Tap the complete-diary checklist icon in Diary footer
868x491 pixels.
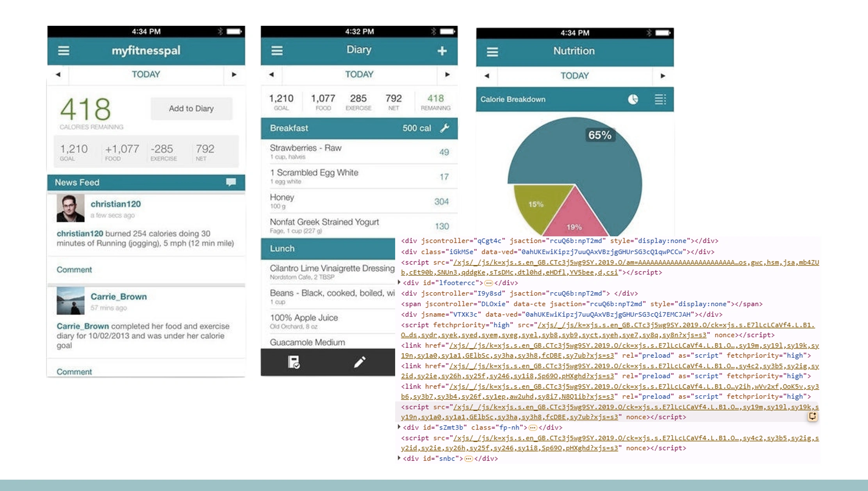(x=294, y=362)
